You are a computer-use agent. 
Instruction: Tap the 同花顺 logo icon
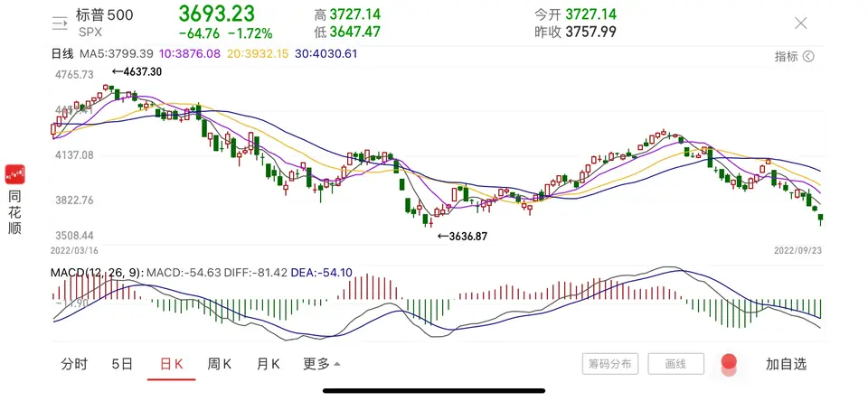(15, 175)
